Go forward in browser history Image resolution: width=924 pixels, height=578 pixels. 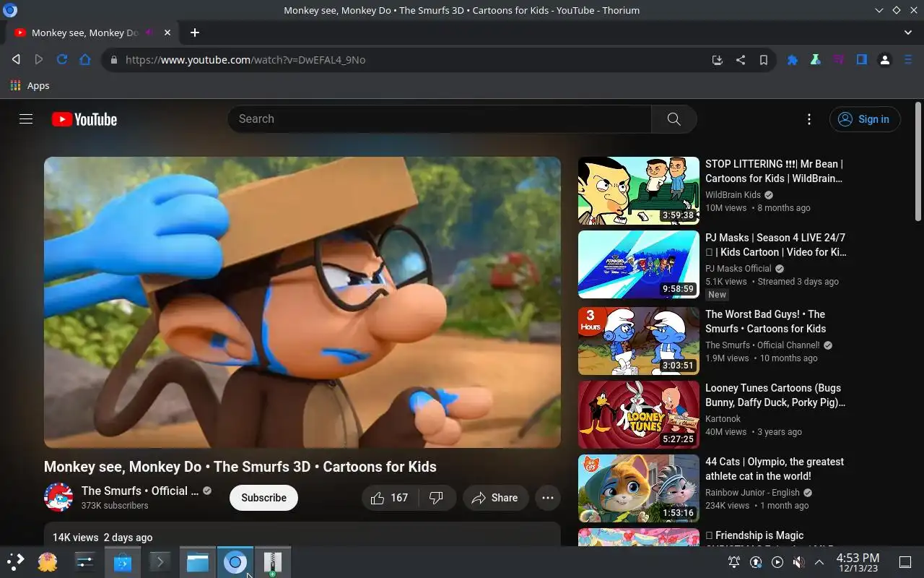point(39,60)
